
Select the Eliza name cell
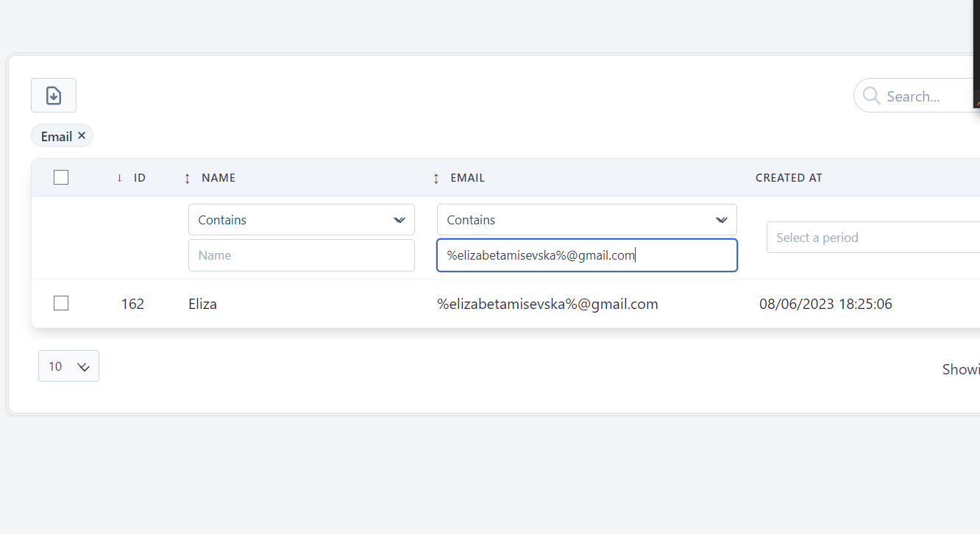click(x=202, y=304)
